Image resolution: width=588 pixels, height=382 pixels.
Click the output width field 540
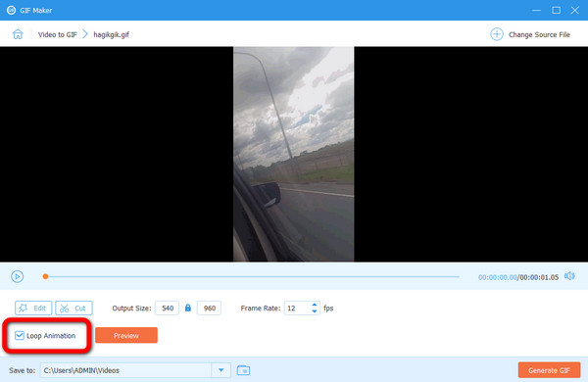(168, 309)
